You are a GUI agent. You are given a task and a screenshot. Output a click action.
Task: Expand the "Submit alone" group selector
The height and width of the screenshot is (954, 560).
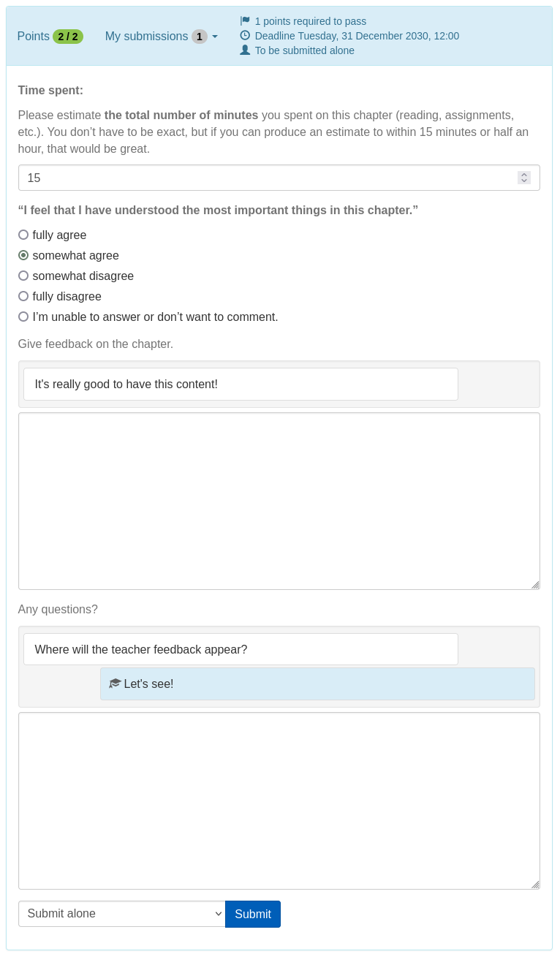[x=121, y=914]
